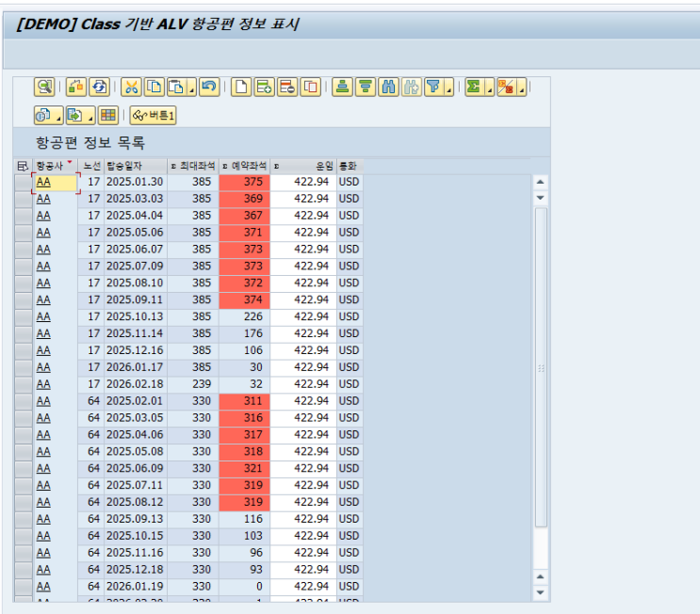Screen dimensions: 700x614
Task: Click the Cut scissors icon
Action: pyautogui.click(x=131, y=87)
